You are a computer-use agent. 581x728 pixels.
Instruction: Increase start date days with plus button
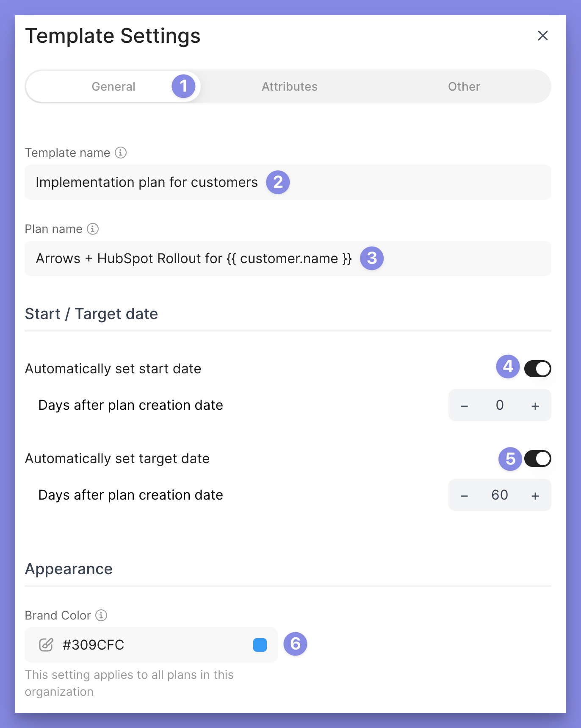535,406
